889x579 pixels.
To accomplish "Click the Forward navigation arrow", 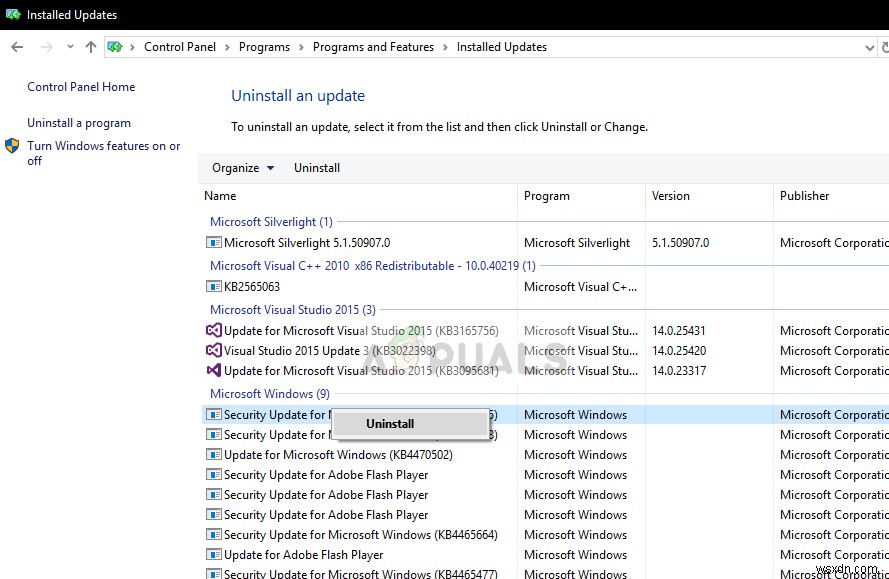I will pos(46,47).
